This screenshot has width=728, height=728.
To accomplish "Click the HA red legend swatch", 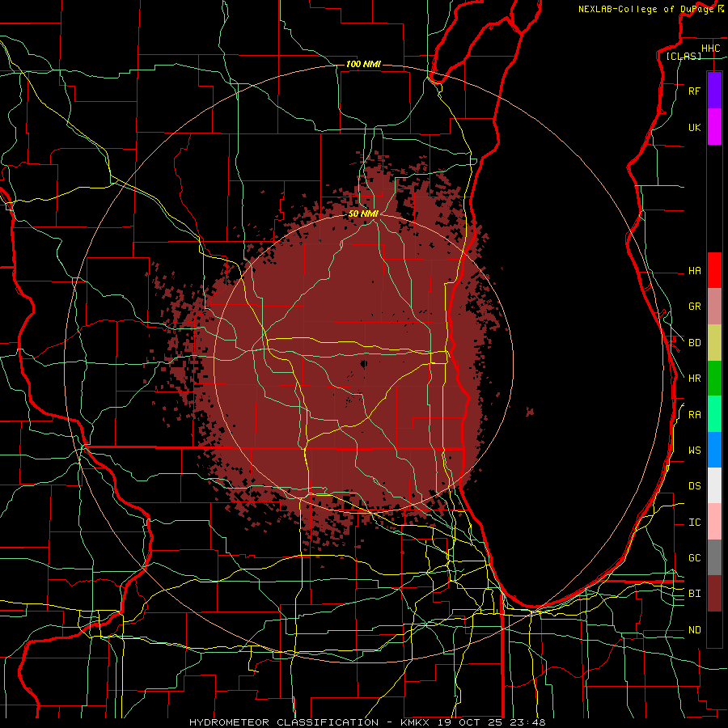I will click(x=714, y=270).
